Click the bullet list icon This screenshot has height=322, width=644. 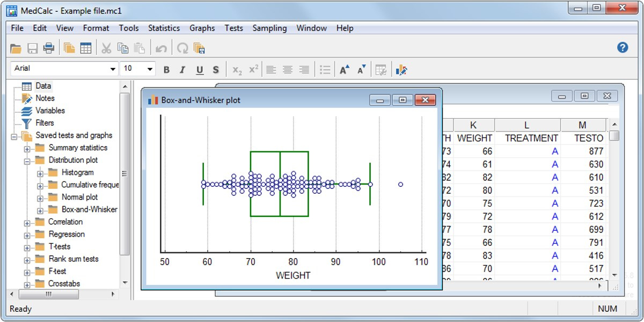click(325, 70)
